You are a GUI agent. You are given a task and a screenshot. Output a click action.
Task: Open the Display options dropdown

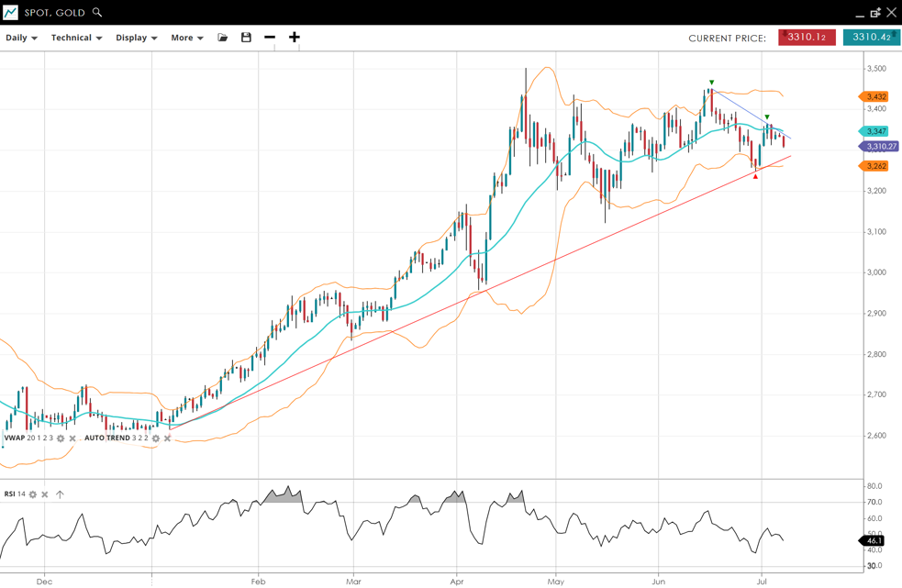pos(136,38)
